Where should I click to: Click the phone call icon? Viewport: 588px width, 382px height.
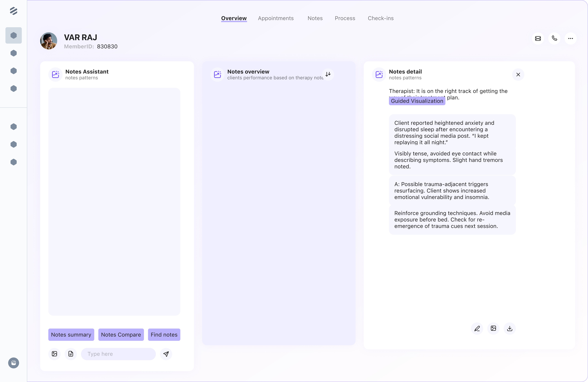[x=554, y=39]
